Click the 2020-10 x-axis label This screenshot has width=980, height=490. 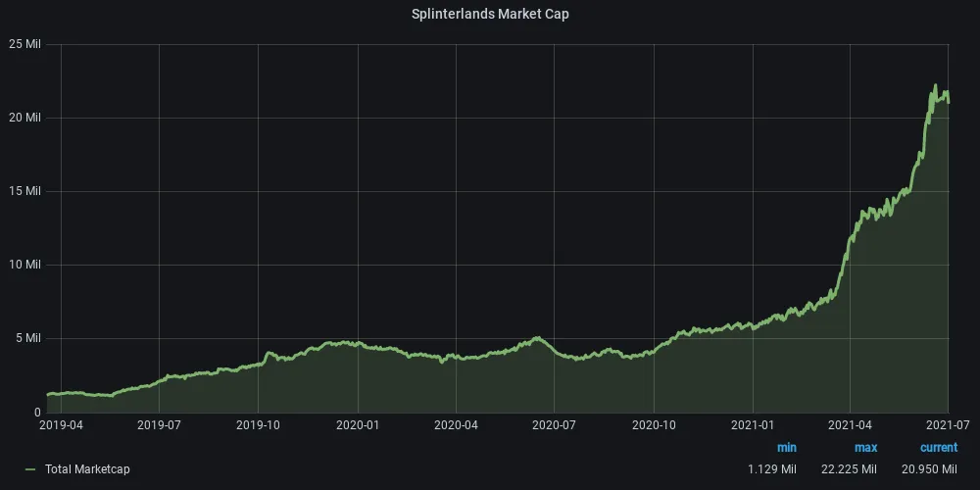(x=654, y=425)
